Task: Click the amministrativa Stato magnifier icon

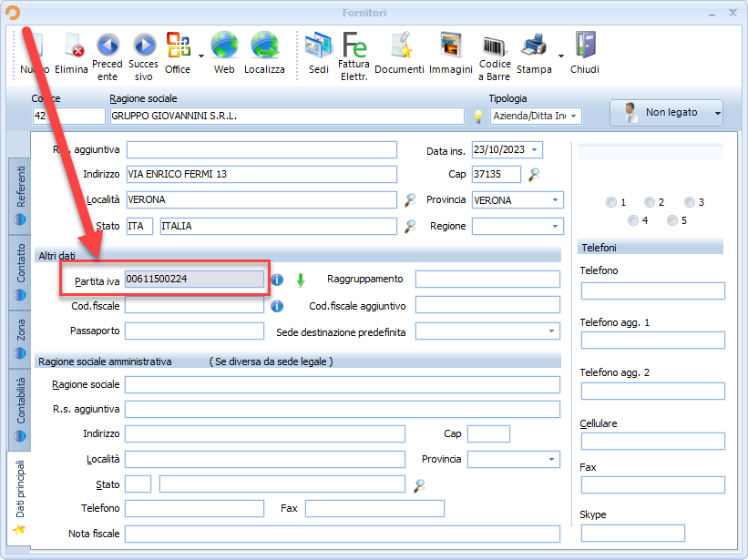Action: point(419,485)
